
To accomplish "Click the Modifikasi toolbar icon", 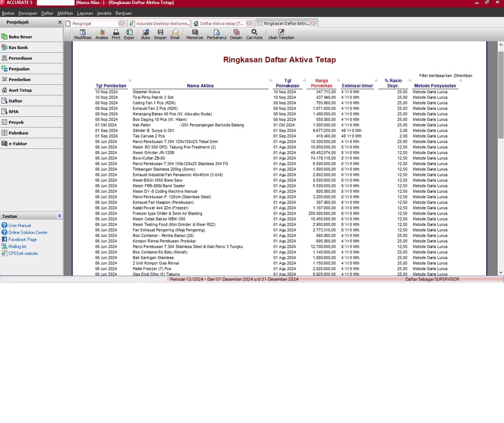I will [x=82, y=34].
